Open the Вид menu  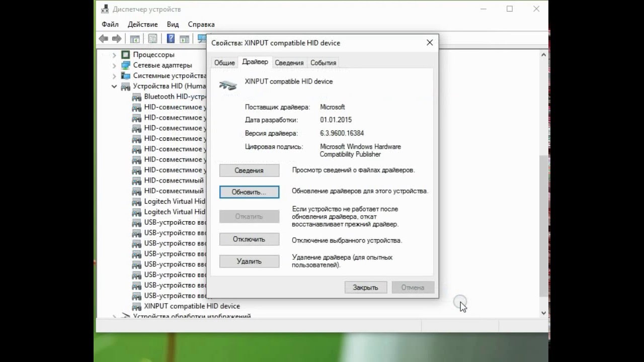coord(173,24)
